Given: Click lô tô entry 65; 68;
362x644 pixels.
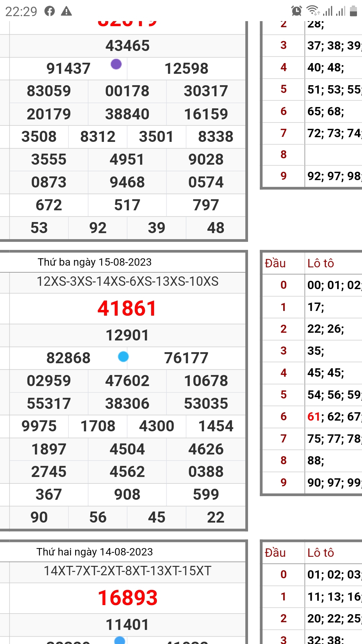Looking at the screenshot, I should (326, 111).
